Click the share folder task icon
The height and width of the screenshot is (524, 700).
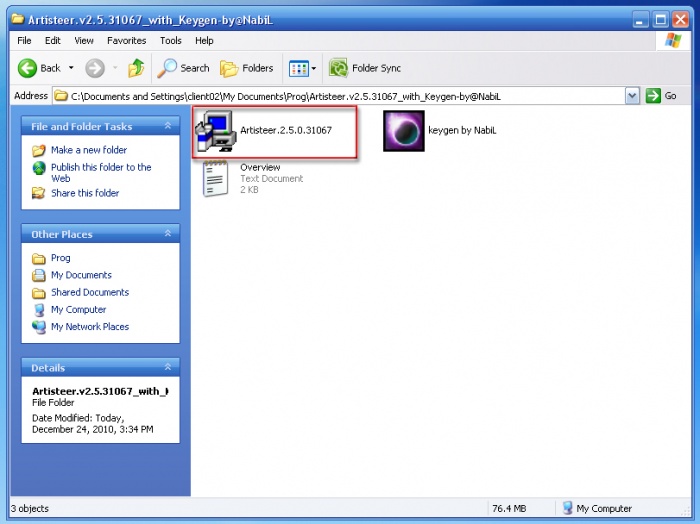(x=39, y=193)
